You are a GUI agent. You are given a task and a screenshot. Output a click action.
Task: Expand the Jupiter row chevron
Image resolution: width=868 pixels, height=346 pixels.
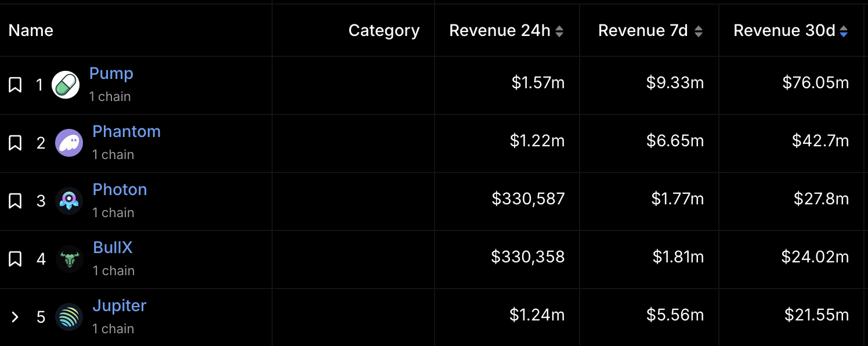(x=15, y=316)
